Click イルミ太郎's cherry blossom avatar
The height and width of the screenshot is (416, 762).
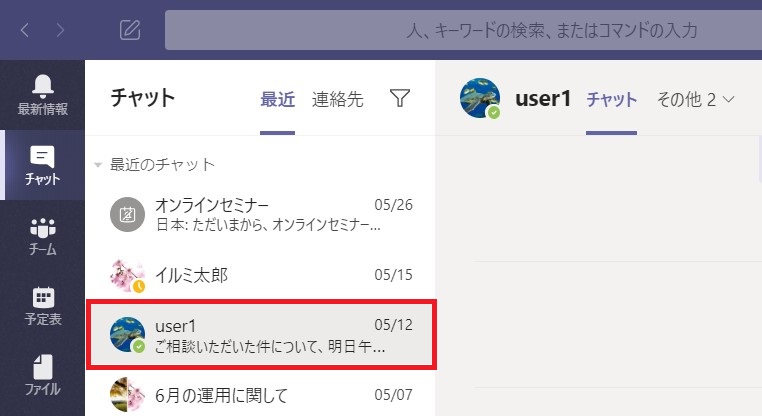pos(127,275)
